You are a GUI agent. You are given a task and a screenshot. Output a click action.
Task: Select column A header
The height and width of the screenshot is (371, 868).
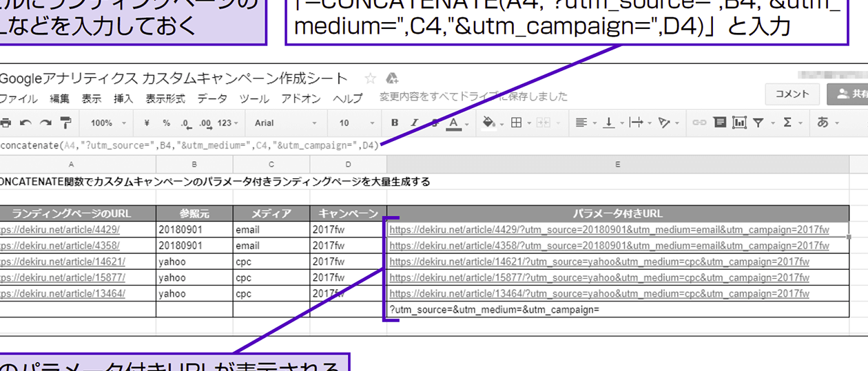click(x=78, y=165)
